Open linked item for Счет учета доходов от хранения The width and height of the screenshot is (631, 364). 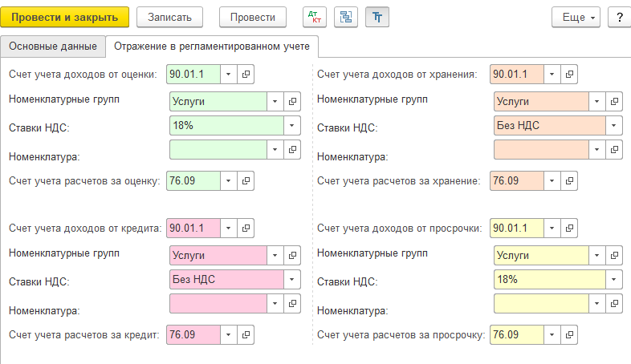[569, 75]
